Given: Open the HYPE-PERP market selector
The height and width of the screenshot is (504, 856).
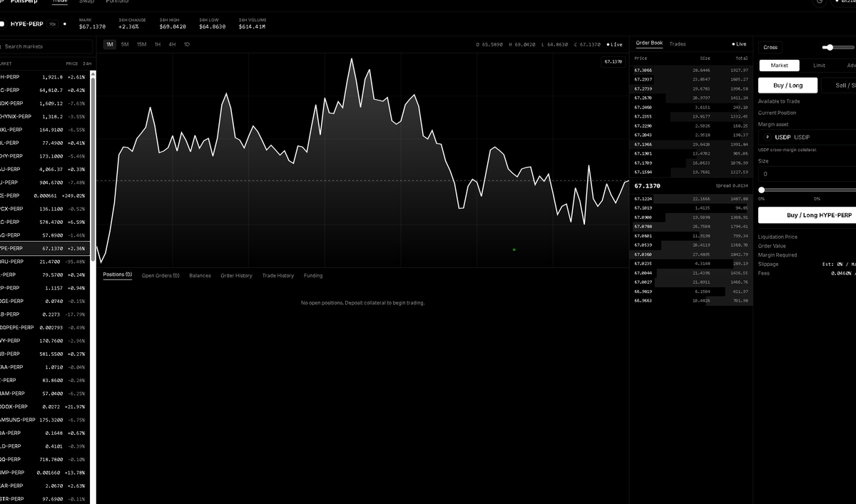Looking at the screenshot, I should click(26, 24).
